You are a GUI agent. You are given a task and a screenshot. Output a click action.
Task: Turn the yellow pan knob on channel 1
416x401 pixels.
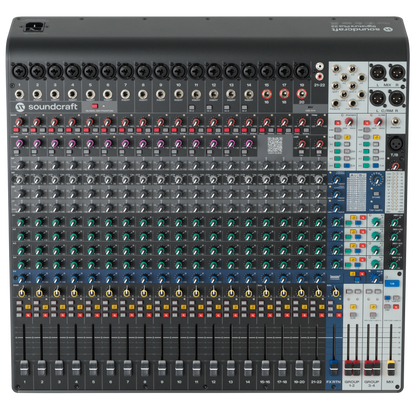point(22,293)
